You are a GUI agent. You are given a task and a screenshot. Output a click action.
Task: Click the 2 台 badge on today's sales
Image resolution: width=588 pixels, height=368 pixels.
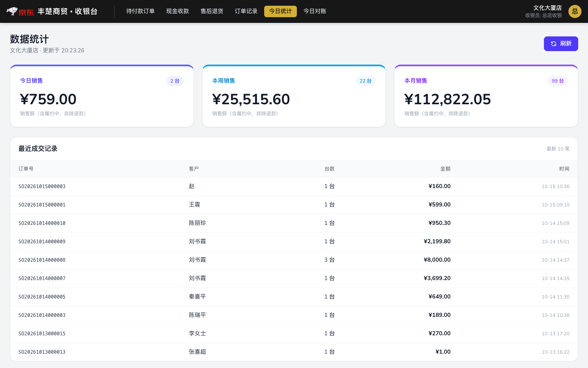point(175,81)
